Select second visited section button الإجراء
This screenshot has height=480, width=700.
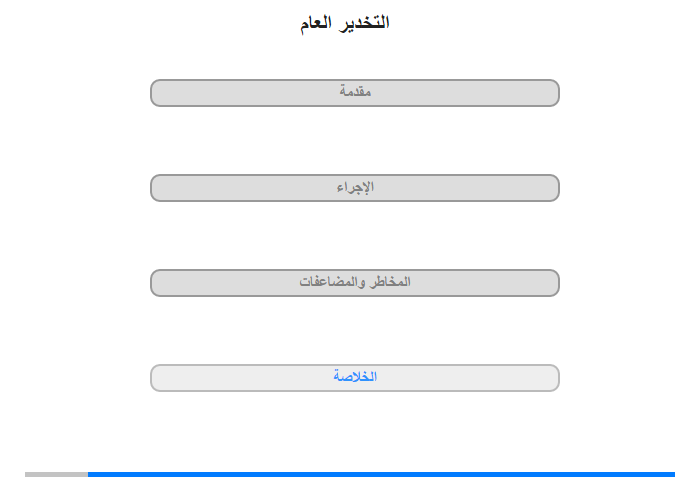(354, 188)
